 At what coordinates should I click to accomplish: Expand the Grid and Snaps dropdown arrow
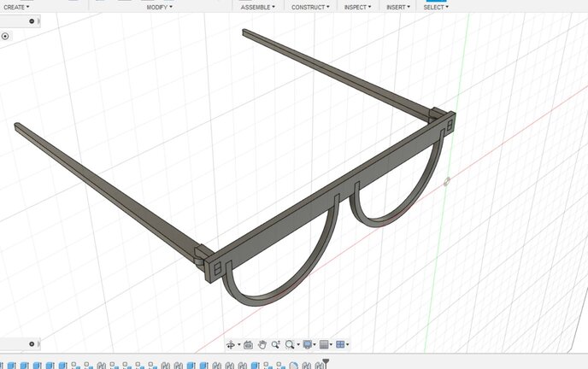tap(331, 344)
